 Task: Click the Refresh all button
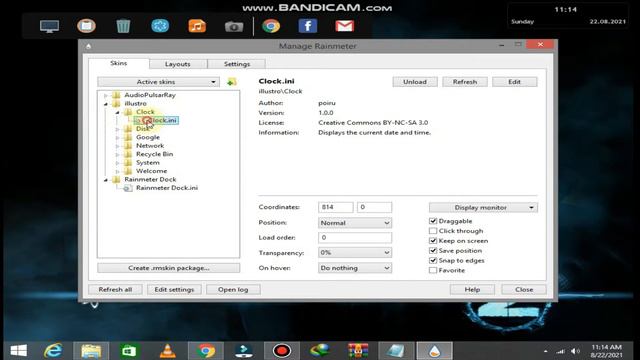click(115, 289)
